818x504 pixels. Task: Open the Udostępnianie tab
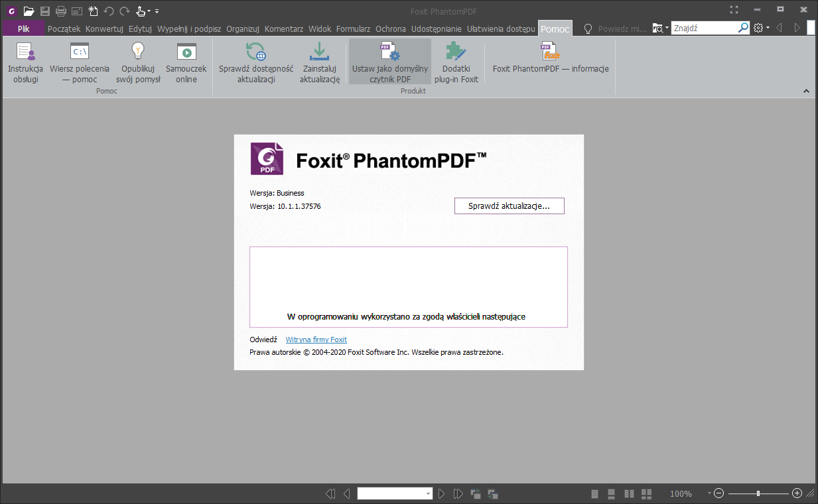(437, 29)
